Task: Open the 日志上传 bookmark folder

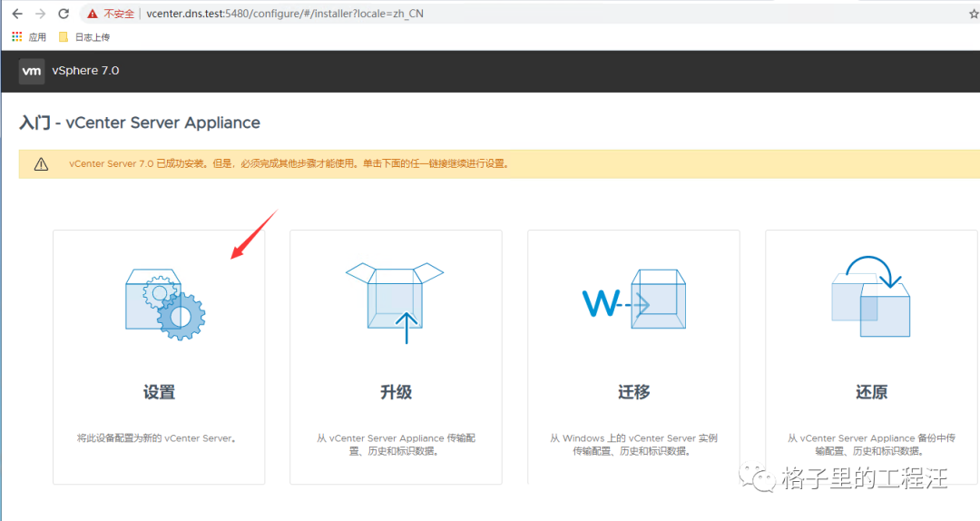Action: point(84,37)
